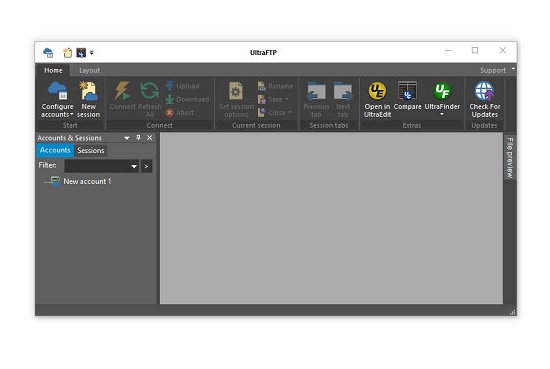Launch Open in UltraEdit
The image size is (550, 369).
(x=377, y=99)
